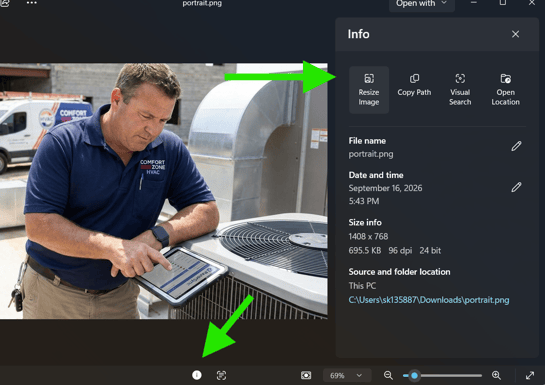This screenshot has width=545, height=385.
Task: Open the 'Open with' dropdown
Action: [422, 4]
